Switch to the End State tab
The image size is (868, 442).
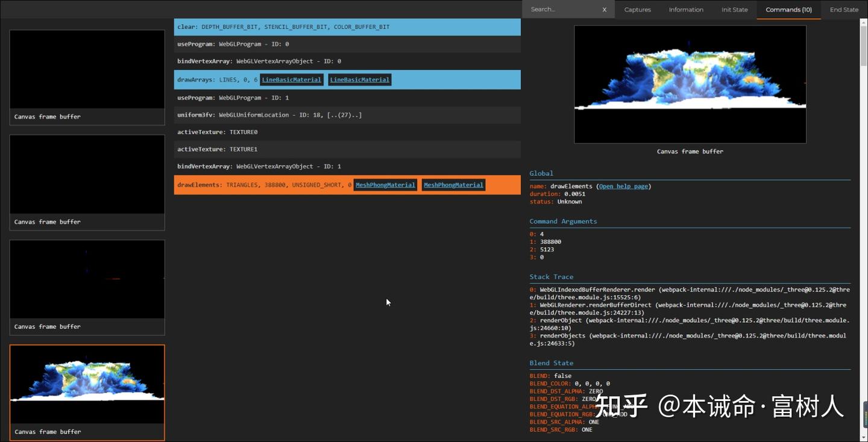click(x=844, y=9)
